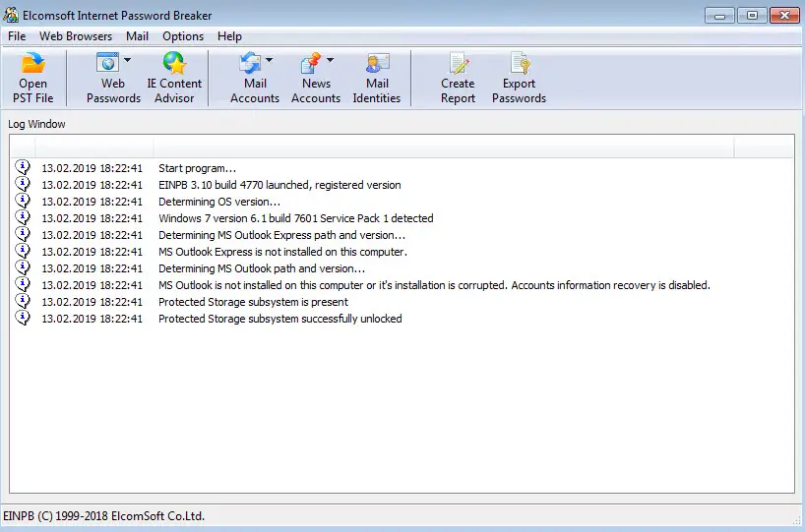Click the 'Log Window' label
This screenshot has width=805, height=532.
point(36,124)
